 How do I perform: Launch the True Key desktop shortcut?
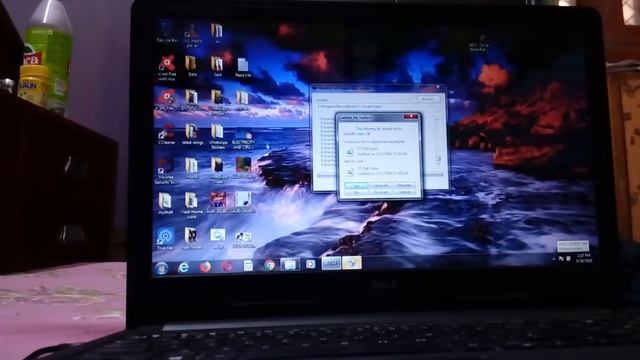[165, 239]
